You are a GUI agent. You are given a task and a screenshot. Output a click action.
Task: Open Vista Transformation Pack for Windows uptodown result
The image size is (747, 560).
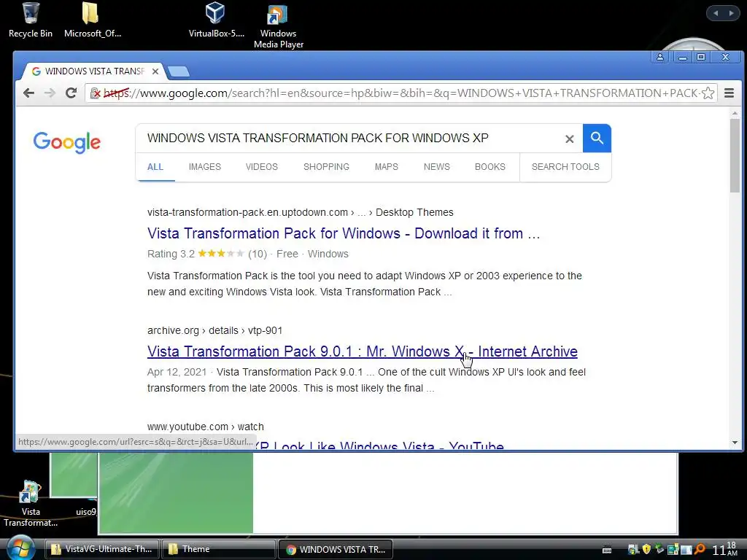click(x=344, y=233)
